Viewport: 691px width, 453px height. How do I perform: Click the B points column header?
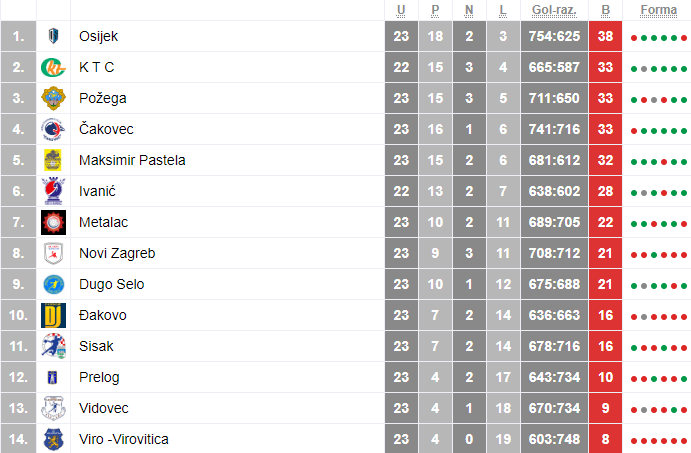pos(606,10)
